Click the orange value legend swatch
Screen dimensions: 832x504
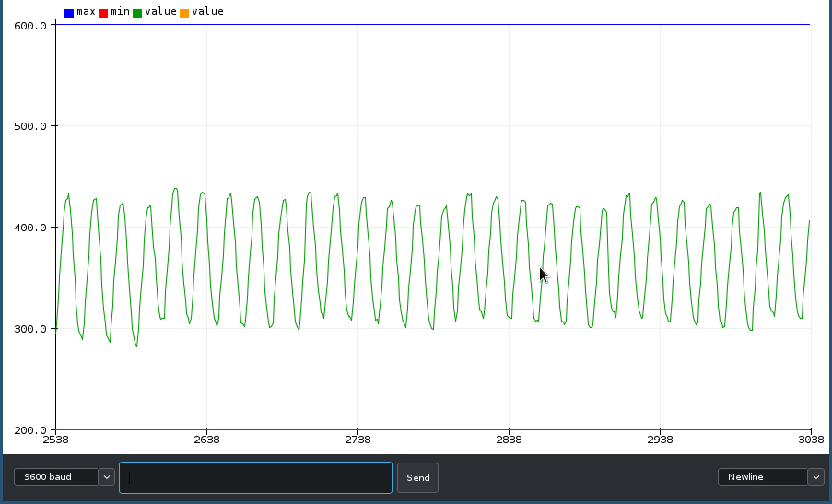click(184, 13)
